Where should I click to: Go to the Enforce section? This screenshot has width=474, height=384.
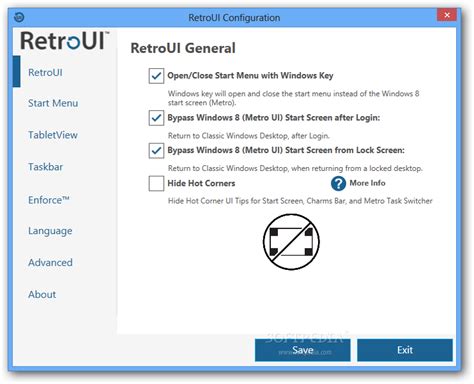tap(49, 200)
